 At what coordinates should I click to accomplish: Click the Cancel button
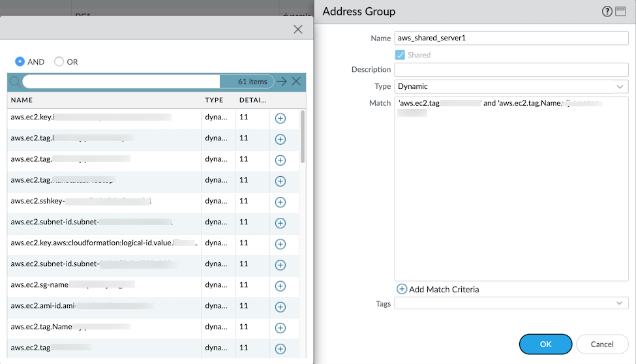tap(602, 344)
